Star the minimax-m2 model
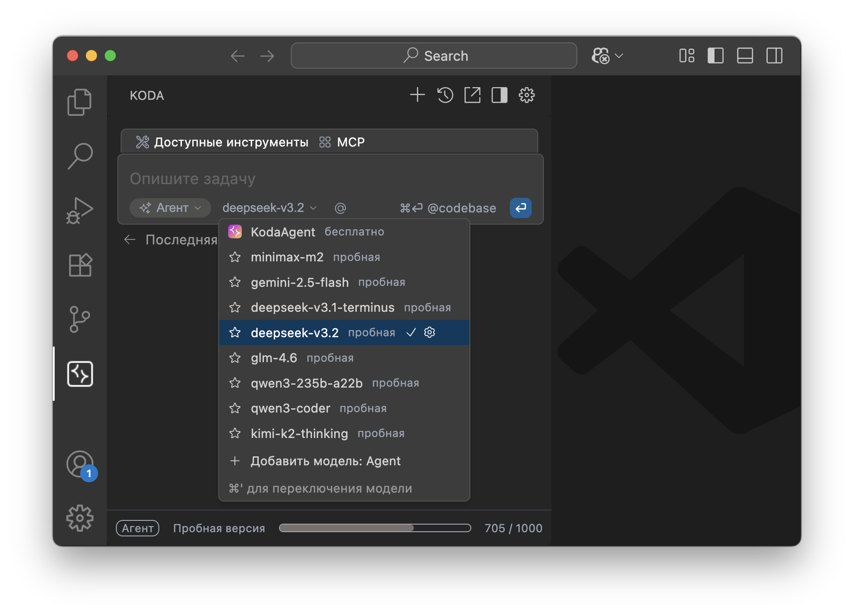 pyautogui.click(x=235, y=257)
